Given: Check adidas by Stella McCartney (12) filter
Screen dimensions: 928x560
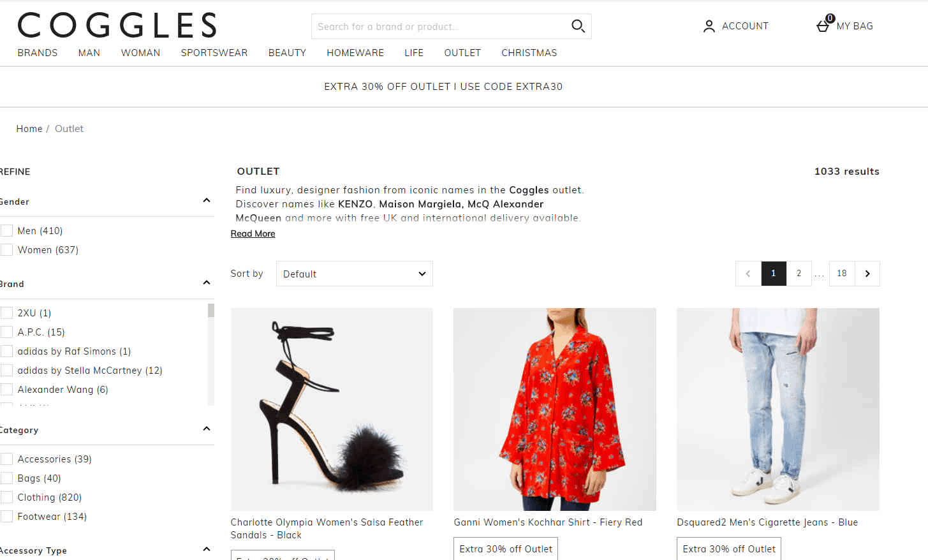Looking at the screenshot, I should click(7, 370).
